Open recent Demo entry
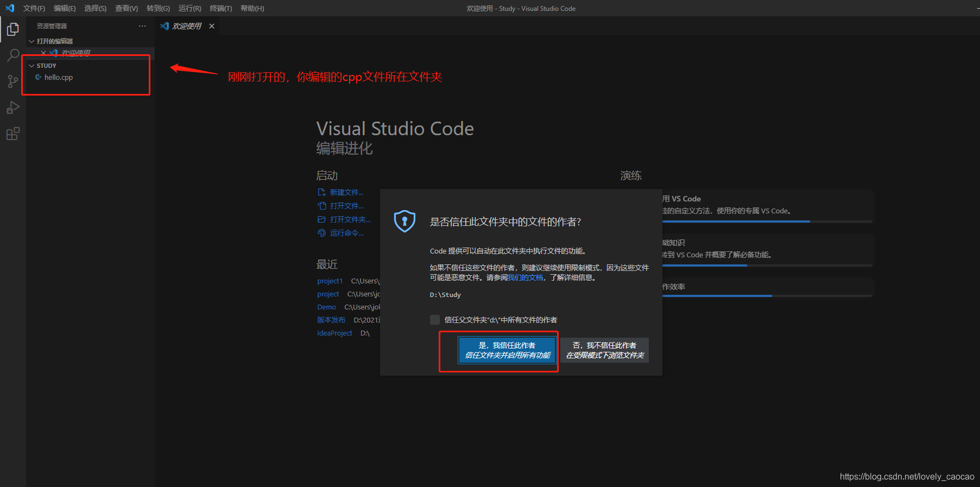The height and width of the screenshot is (487, 980). click(326, 307)
